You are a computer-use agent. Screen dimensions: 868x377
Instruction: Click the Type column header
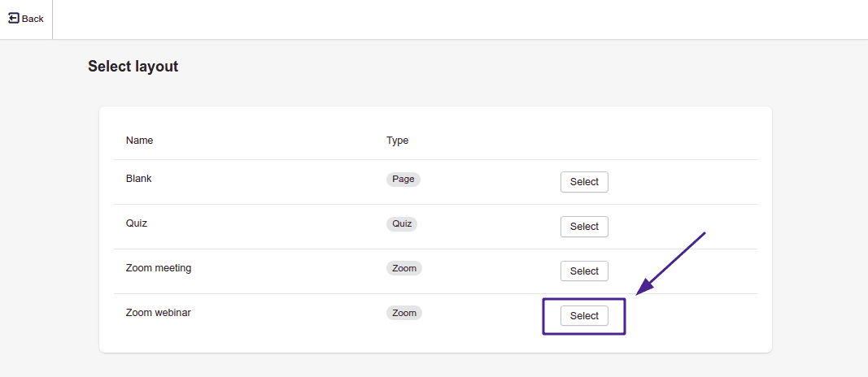397,141
